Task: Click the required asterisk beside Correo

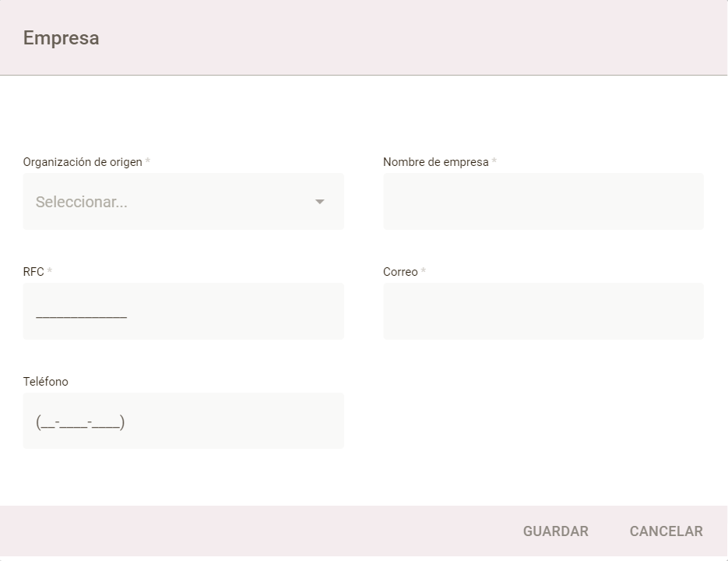Action: point(424,272)
